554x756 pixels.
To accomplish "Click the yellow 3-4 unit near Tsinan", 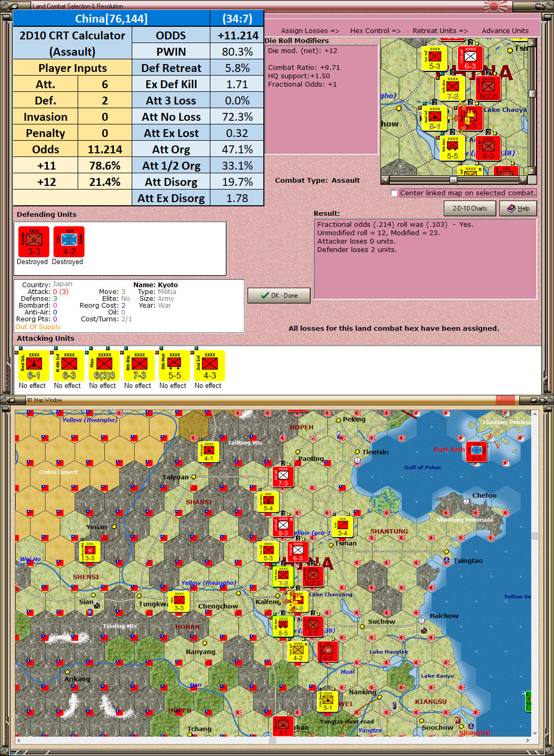I will pos(342,527).
